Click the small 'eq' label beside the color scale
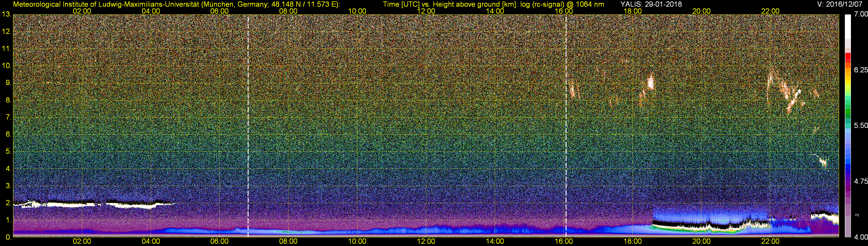 pos(857,215)
